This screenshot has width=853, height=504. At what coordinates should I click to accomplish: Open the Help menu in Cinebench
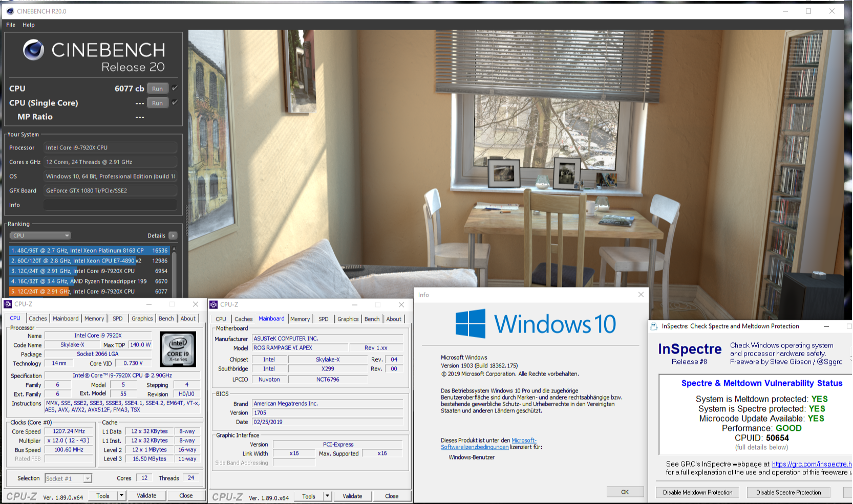tap(29, 25)
